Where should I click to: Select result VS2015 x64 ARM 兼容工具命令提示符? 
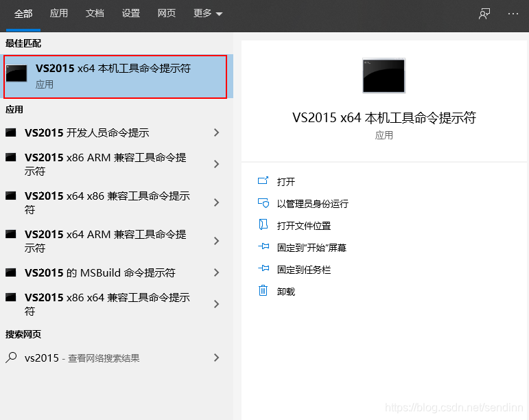(x=117, y=241)
